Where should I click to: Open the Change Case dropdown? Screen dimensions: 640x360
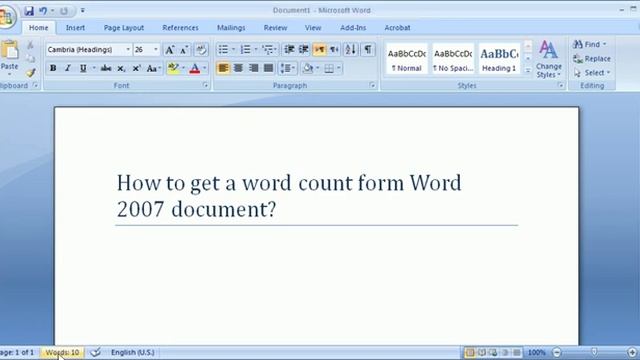[154, 68]
